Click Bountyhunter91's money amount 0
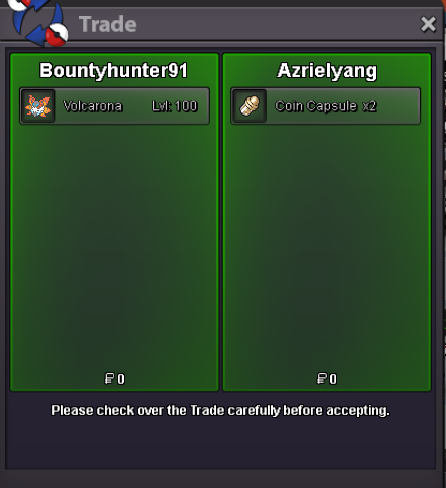This screenshot has width=446, height=488. pyautogui.click(x=121, y=379)
